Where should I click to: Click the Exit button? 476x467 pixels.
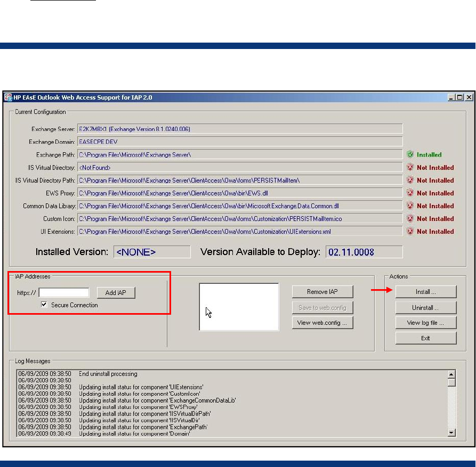point(425,338)
